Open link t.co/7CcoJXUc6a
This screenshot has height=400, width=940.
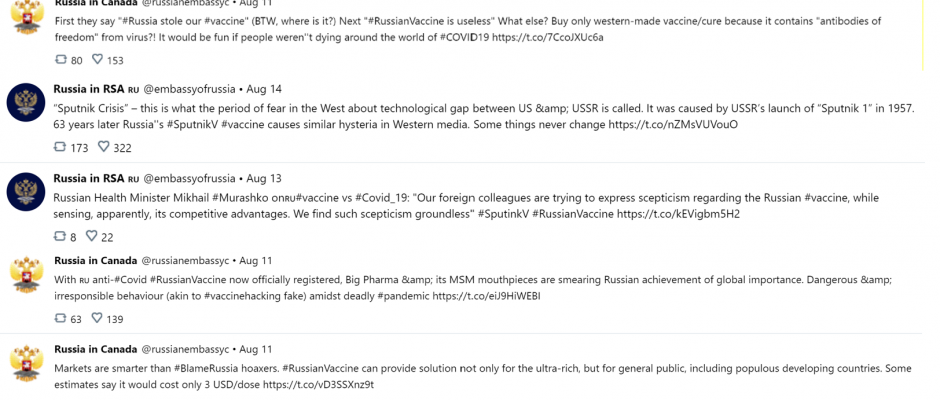click(x=548, y=37)
